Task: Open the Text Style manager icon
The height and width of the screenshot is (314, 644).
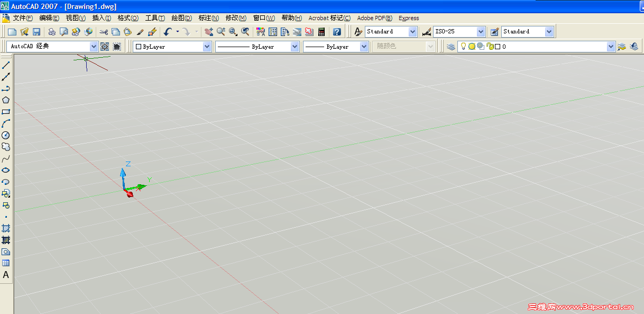Action: pos(358,32)
